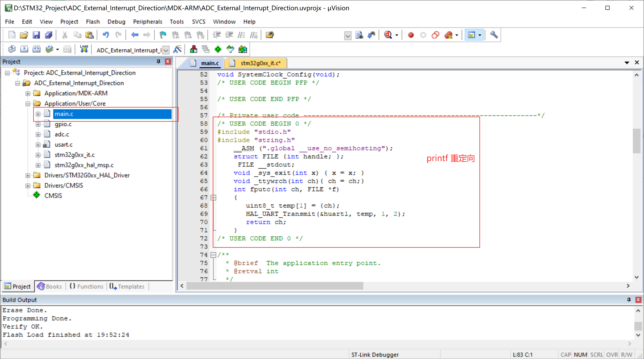Screen dimensions: 644x359
Task: Collapse the Application/User/Core folder
Action: [x=28, y=104]
